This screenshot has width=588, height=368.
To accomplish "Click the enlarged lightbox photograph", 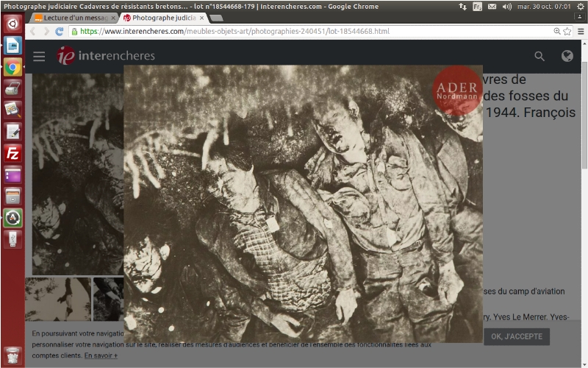I will point(304,204).
